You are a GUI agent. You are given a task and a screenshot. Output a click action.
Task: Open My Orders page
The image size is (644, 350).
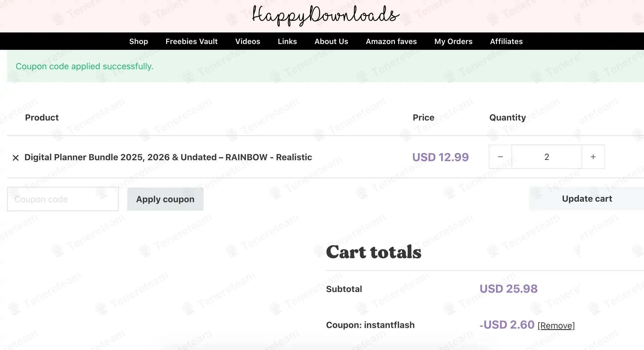pos(453,41)
